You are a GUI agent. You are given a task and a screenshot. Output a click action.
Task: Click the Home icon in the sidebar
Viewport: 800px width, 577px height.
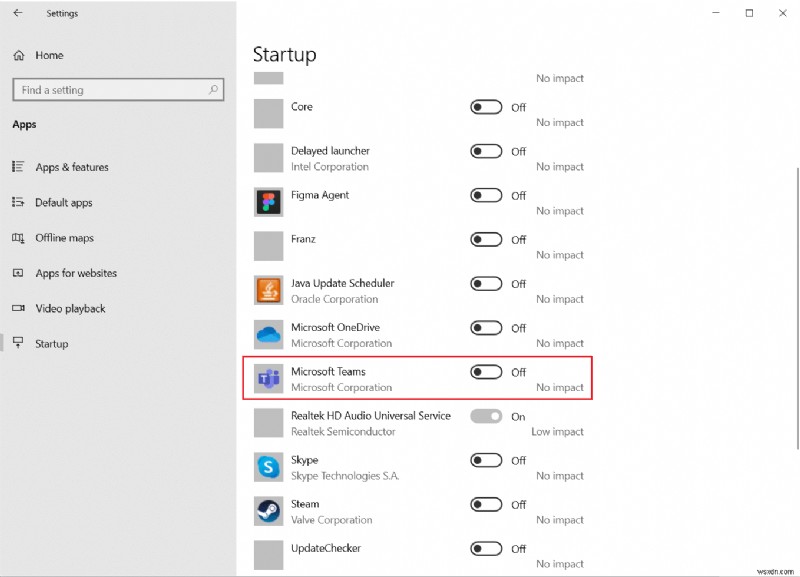(x=17, y=55)
